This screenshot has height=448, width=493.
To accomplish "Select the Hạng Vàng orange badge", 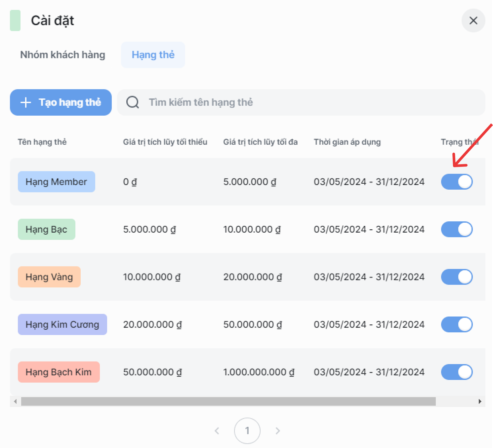I will 49,277.
